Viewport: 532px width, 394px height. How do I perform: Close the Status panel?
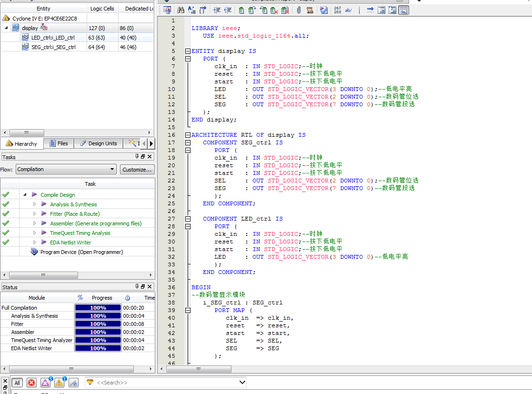click(149, 286)
